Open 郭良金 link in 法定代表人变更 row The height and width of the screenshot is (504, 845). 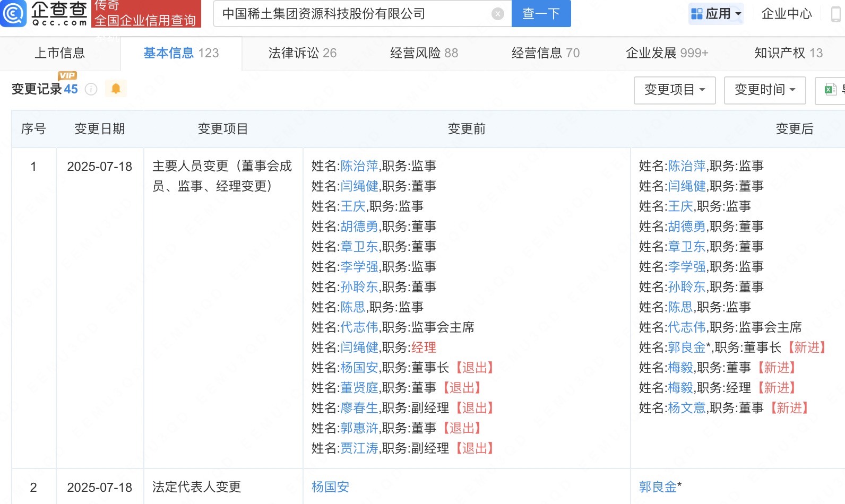658,487
